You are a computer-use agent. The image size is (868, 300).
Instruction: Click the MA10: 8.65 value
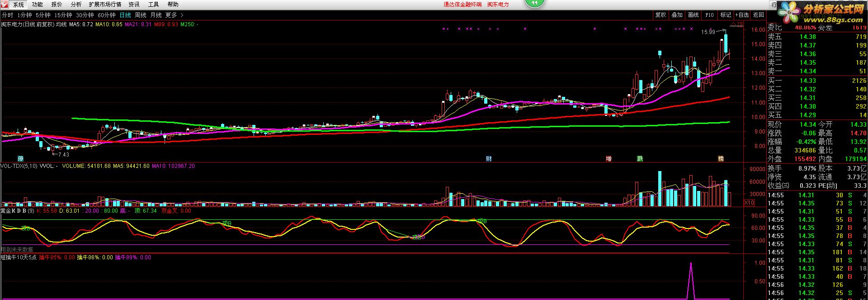click(108, 24)
